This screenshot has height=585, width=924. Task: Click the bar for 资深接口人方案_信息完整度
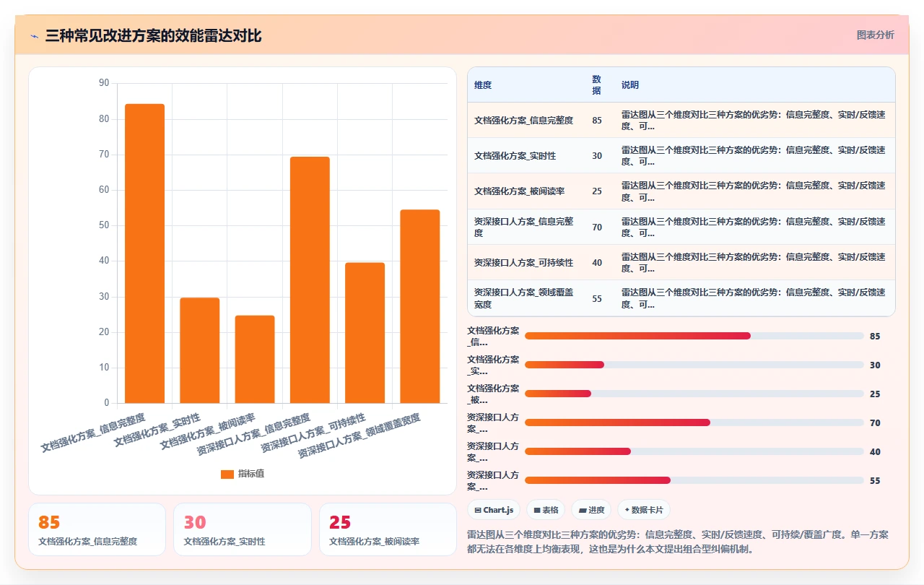(310, 280)
